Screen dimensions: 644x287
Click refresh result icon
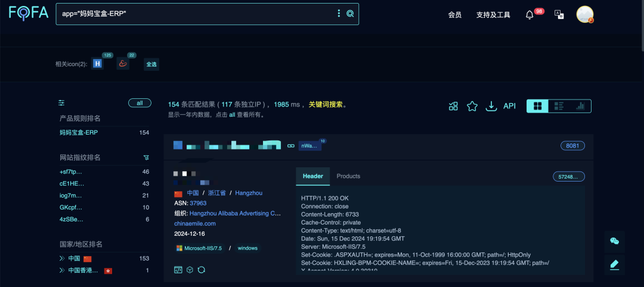(x=202, y=270)
